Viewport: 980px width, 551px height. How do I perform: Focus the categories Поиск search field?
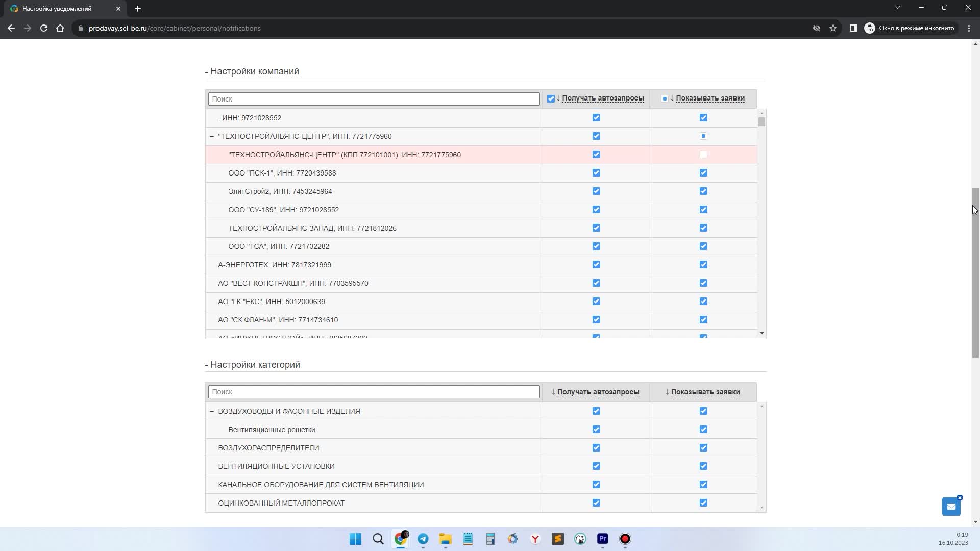[374, 392]
